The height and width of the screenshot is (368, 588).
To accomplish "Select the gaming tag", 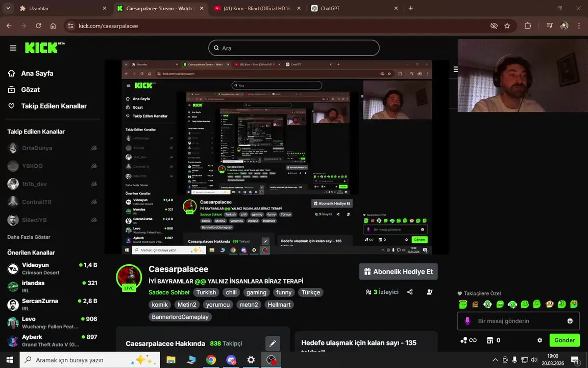I will click(x=257, y=292).
